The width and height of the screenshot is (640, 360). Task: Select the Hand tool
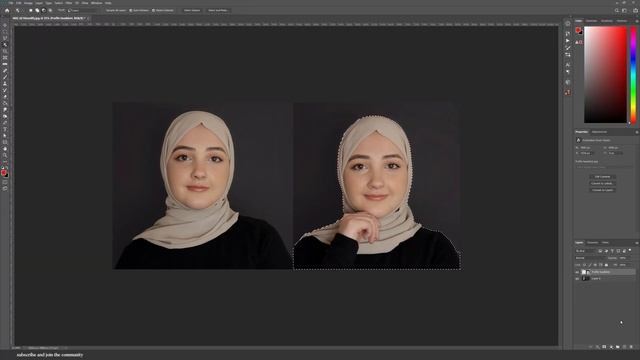(5, 149)
